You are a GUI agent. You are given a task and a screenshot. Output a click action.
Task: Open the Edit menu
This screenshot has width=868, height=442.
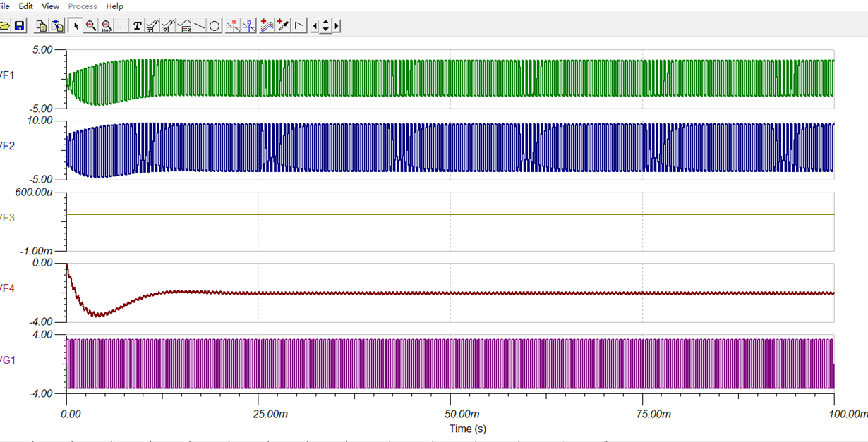[x=26, y=6]
